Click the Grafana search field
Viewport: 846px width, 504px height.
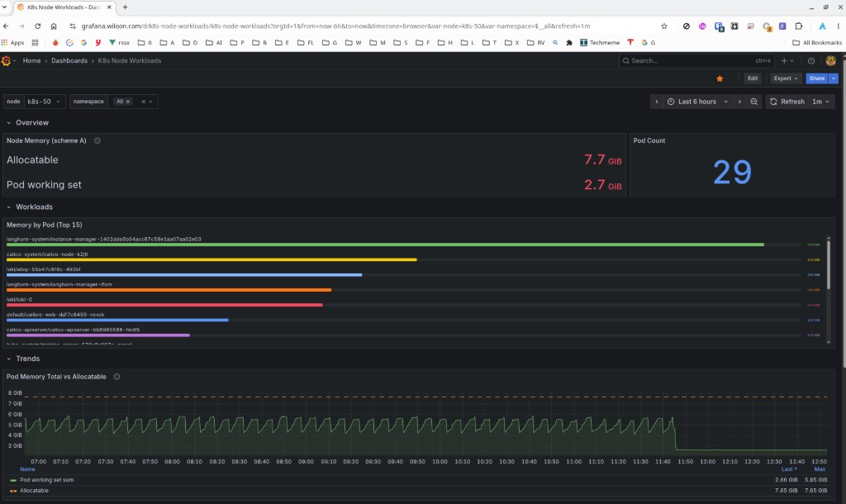coord(696,61)
